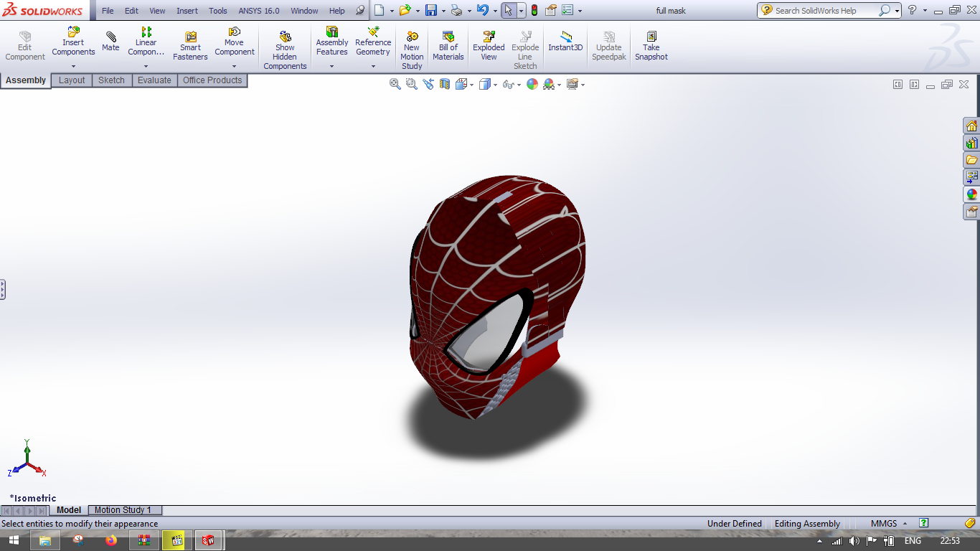Open File Properties from the title bar

point(551,10)
